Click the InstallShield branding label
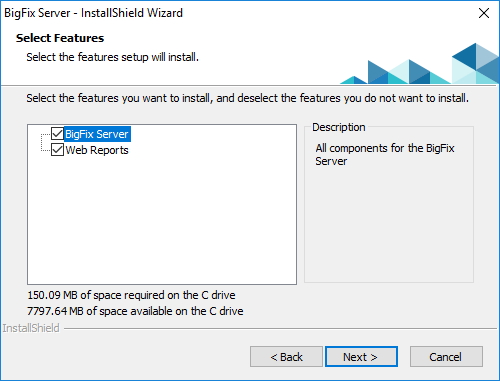The height and width of the screenshot is (381, 500). (x=31, y=328)
